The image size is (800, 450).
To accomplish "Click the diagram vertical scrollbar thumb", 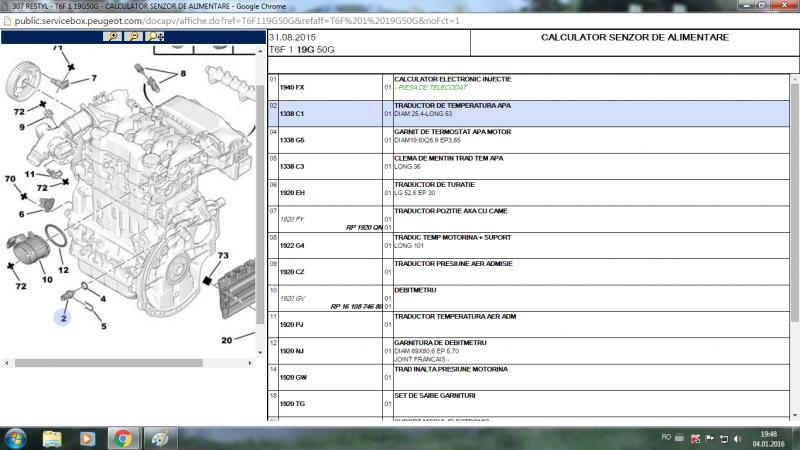I will click(260, 204).
